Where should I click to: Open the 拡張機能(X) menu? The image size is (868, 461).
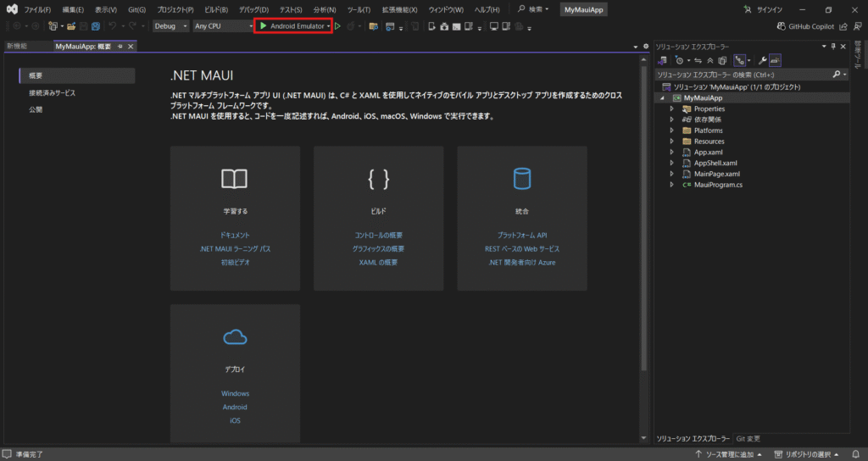(399, 10)
